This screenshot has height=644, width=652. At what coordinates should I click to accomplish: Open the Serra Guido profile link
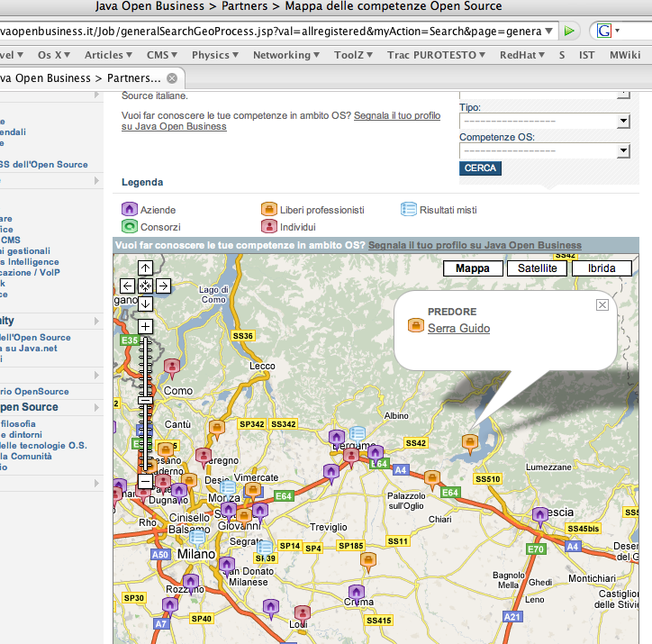pyautogui.click(x=458, y=329)
